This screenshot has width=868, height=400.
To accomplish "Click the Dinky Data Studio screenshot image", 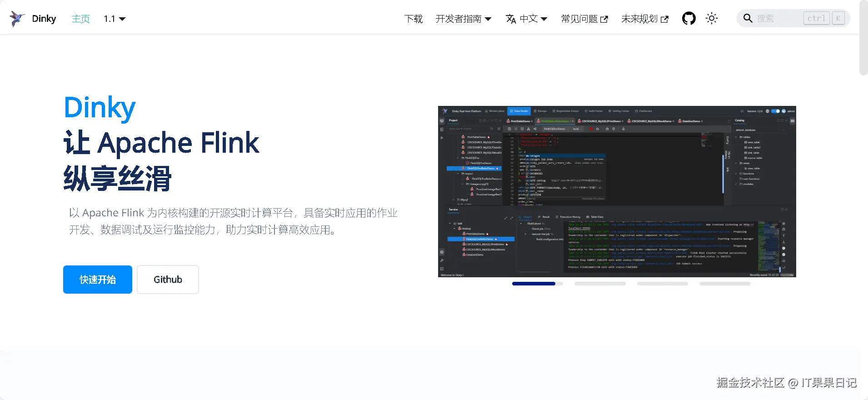I will tap(617, 191).
